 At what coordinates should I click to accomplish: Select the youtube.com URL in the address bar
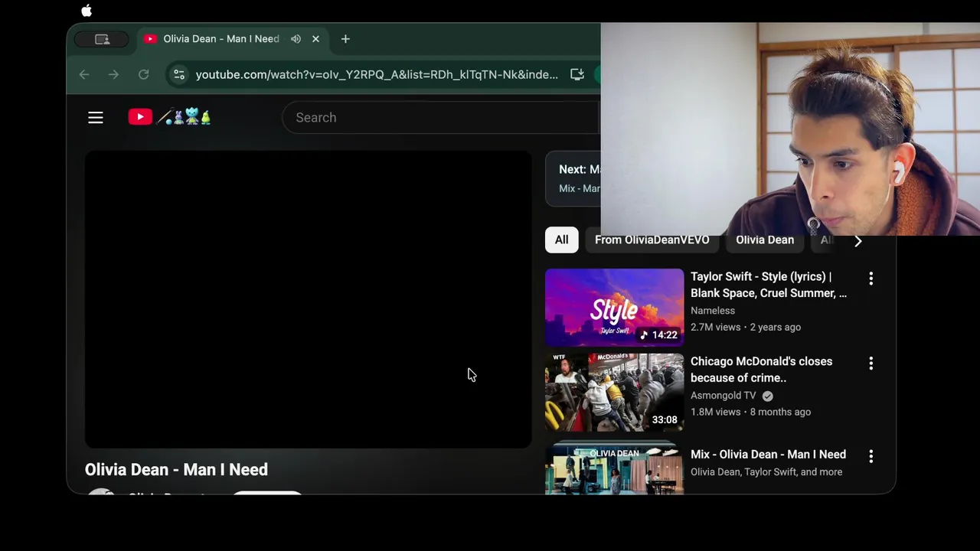tap(377, 74)
